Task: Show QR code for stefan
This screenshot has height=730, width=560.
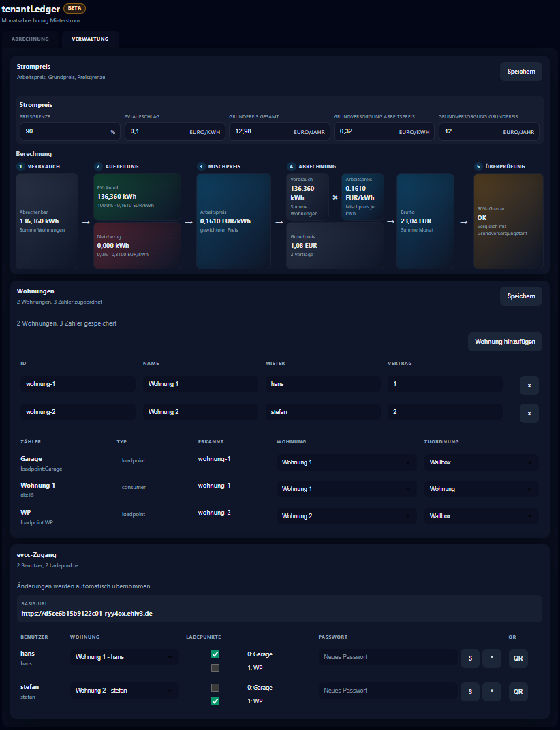Action: tap(518, 692)
